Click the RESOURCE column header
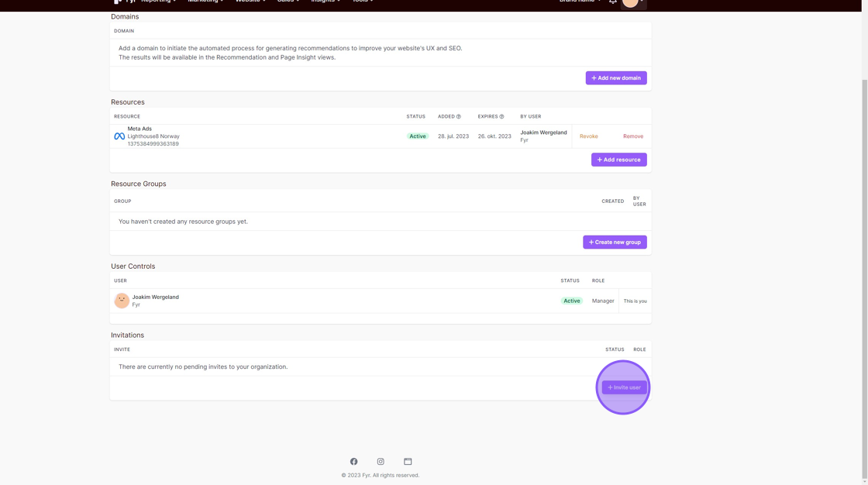The height and width of the screenshot is (485, 868). [127, 117]
